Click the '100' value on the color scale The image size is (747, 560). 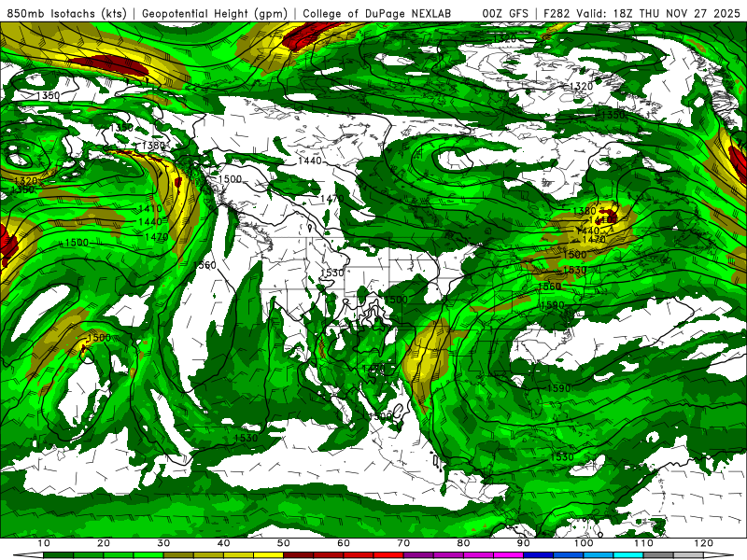click(584, 543)
